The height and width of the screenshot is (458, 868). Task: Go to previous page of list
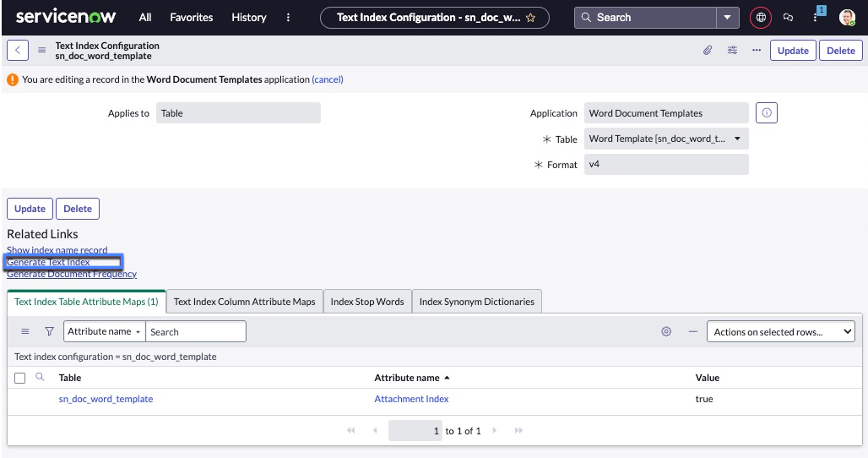tap(375, 430)
